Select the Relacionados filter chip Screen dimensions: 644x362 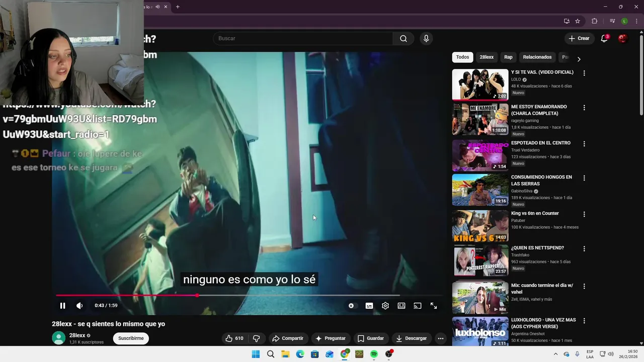coord(537,57)
